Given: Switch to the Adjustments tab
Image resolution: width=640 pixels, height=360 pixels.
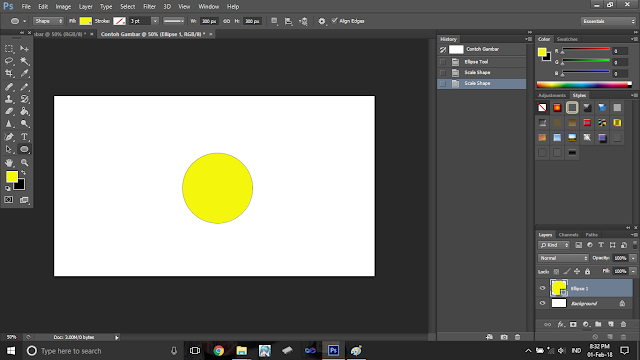Looking at the screenshot, I should tap(552, 95).
